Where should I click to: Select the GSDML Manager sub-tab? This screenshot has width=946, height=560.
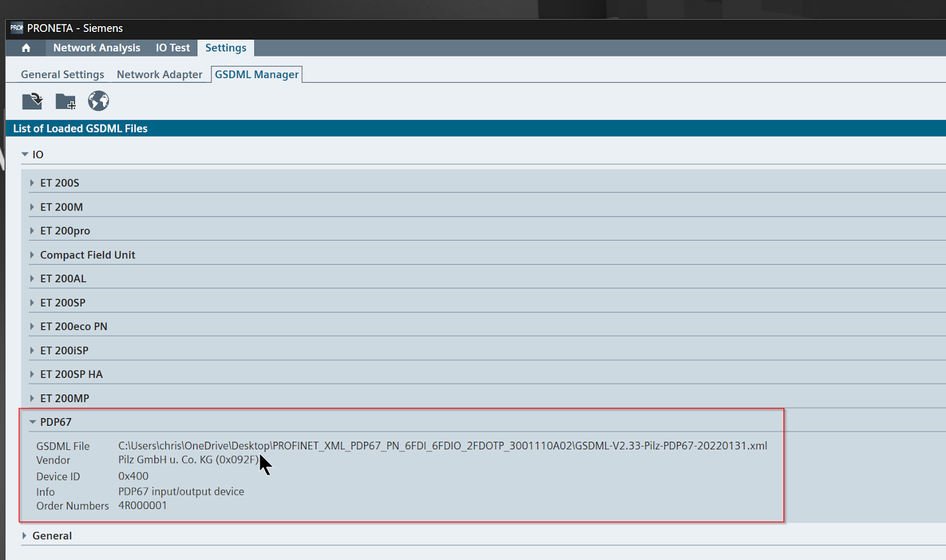coord(257,75)
